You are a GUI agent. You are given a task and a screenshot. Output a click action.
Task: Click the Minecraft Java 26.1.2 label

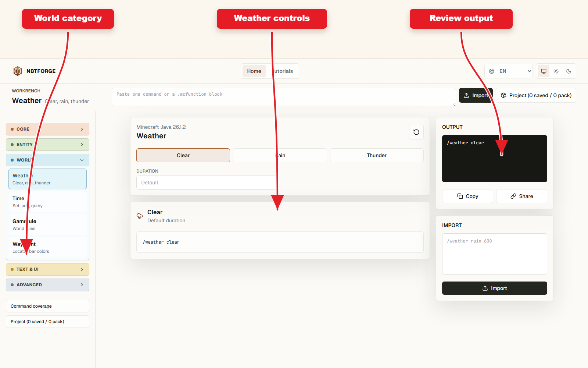(x=161, y=127)
